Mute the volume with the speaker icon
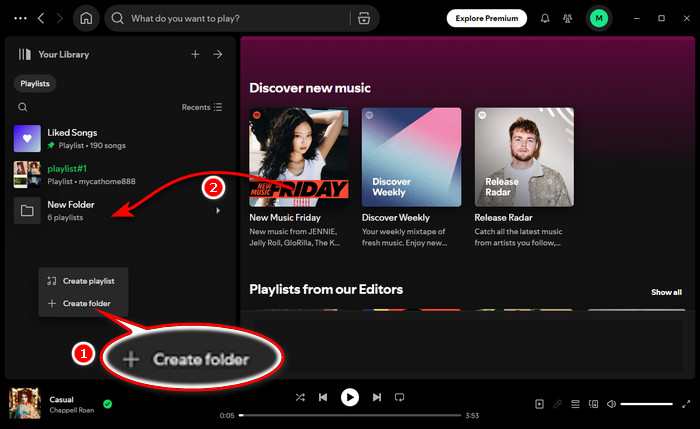Image resolution: width=700 pixels, height=429 pixels. [610, 404]
